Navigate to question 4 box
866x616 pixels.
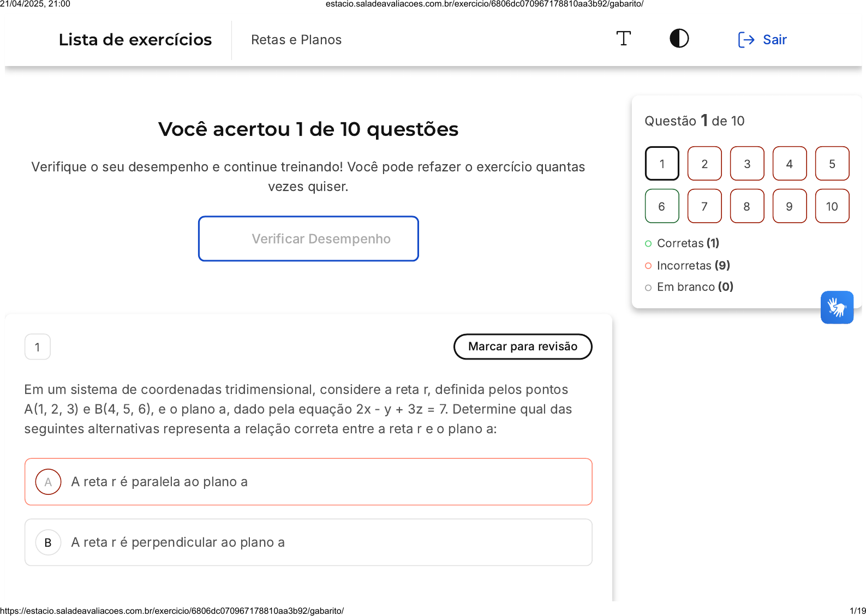(790, 164)
